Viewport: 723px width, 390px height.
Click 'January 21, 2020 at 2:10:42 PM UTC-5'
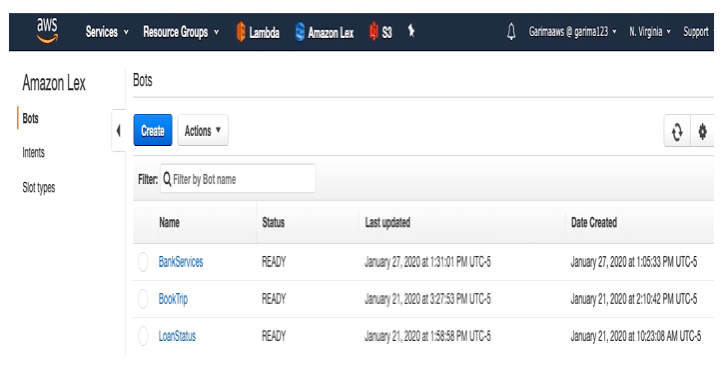coord(634,299)
